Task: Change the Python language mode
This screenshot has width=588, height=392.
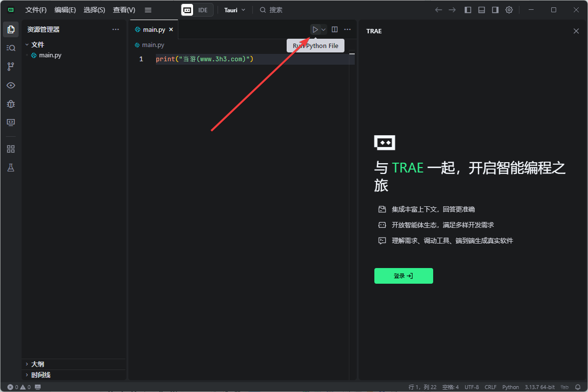Action: click(511, 387)
